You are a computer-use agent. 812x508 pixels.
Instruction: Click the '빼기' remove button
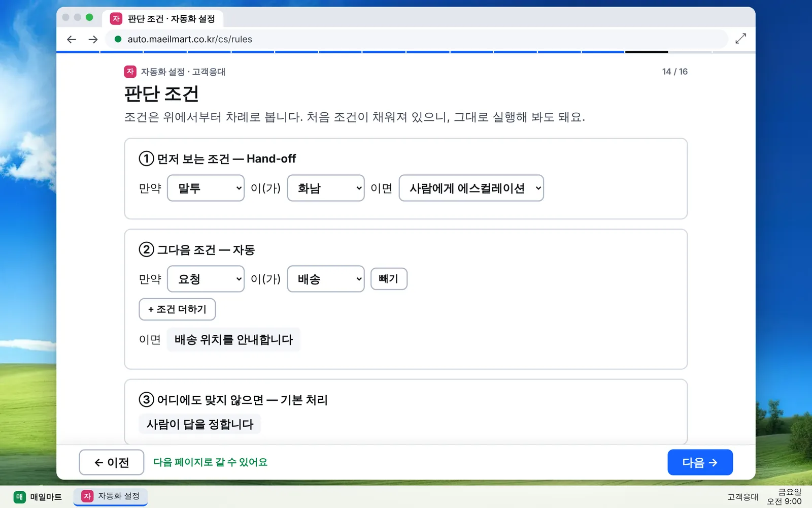click(x=389, y=279)
